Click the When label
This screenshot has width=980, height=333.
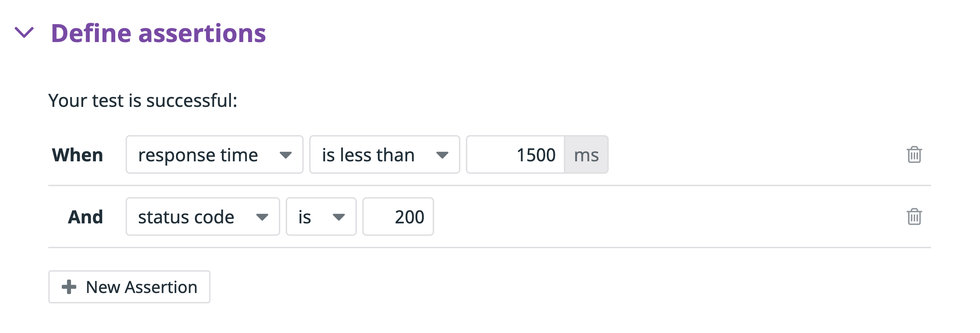pos(77,155)
